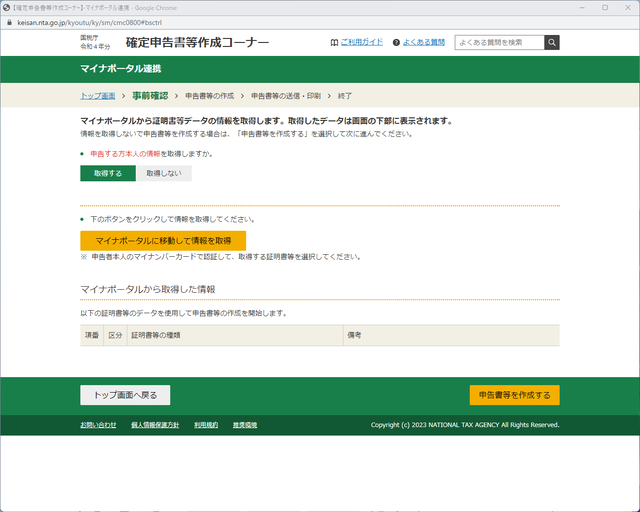Open 利用規約 footer link
The width and height of the screenshot is (640, 512).
[206, 425]
